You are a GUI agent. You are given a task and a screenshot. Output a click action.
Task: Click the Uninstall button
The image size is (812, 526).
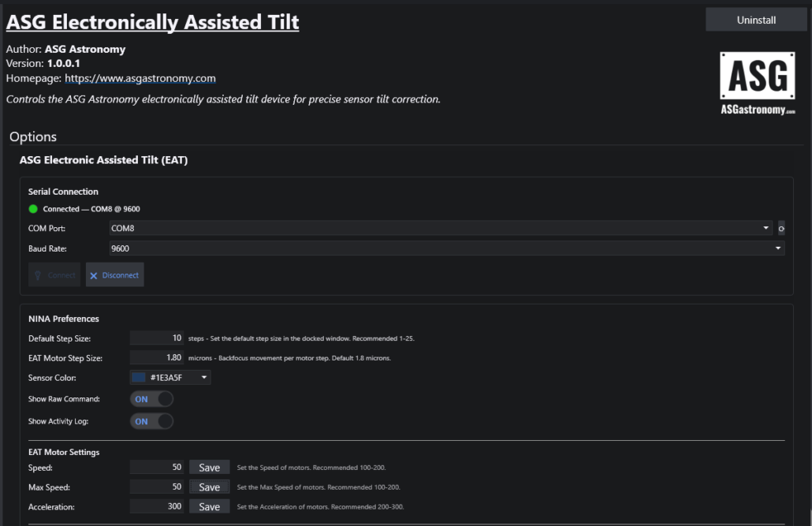tap(756, 21)
